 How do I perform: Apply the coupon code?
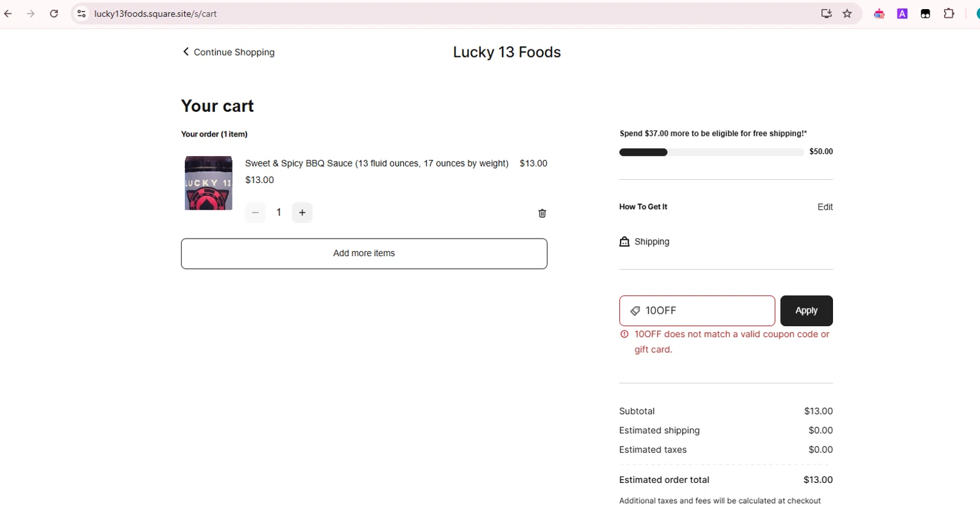coord(806,311)
